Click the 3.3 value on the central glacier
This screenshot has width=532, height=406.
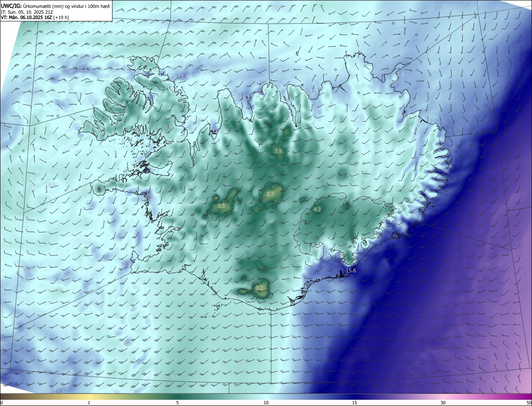click(x=270, y=194)
